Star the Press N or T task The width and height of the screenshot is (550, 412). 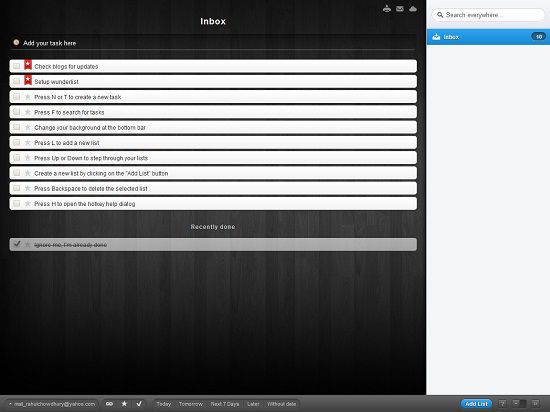(x=28, y=97)
